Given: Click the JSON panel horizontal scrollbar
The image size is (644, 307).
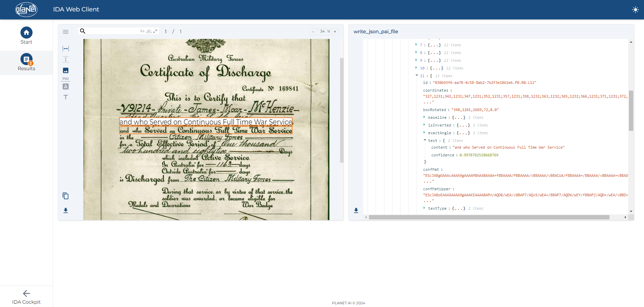Looking at the screenshot, I should [489, 217].
